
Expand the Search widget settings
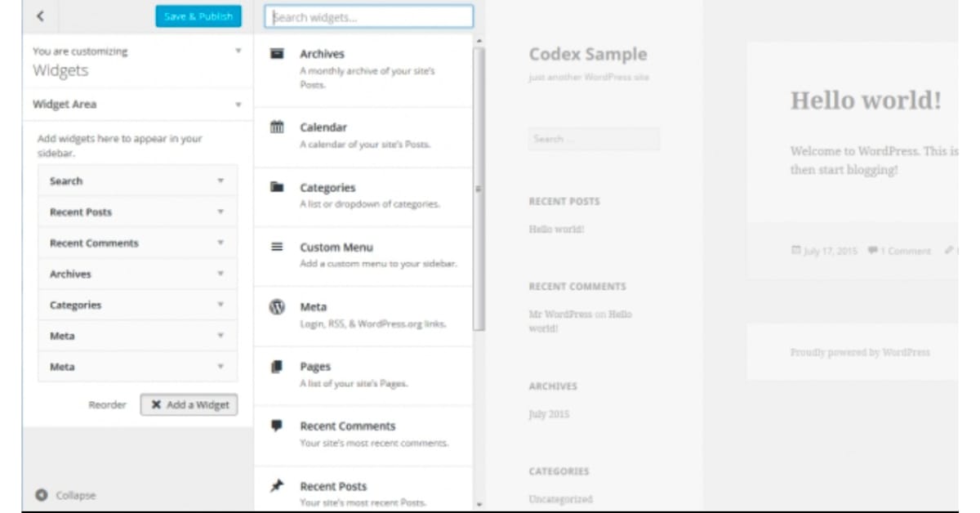(220, 181)
